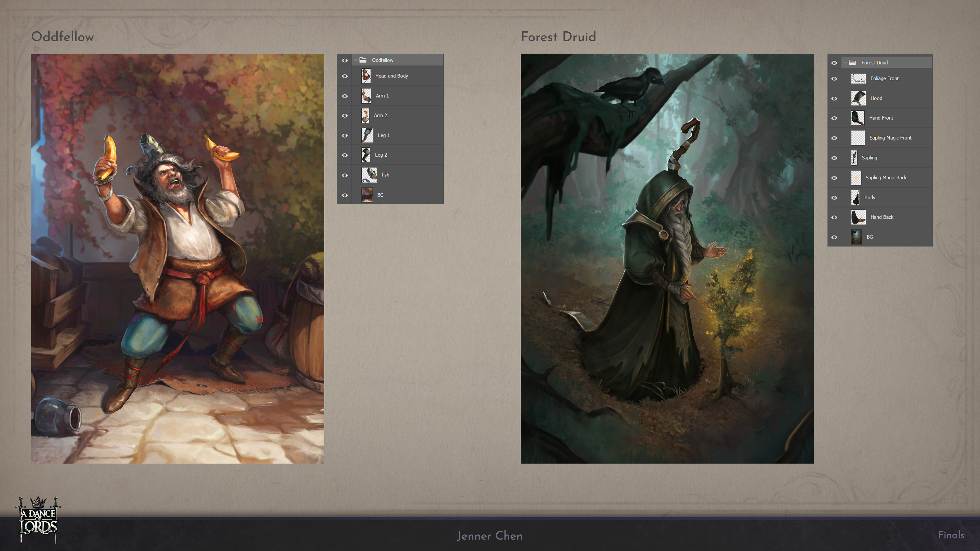The image size is (980, 551).
Task: Toggle visibility of Arm 2 layer
Action: click(345, 116)
